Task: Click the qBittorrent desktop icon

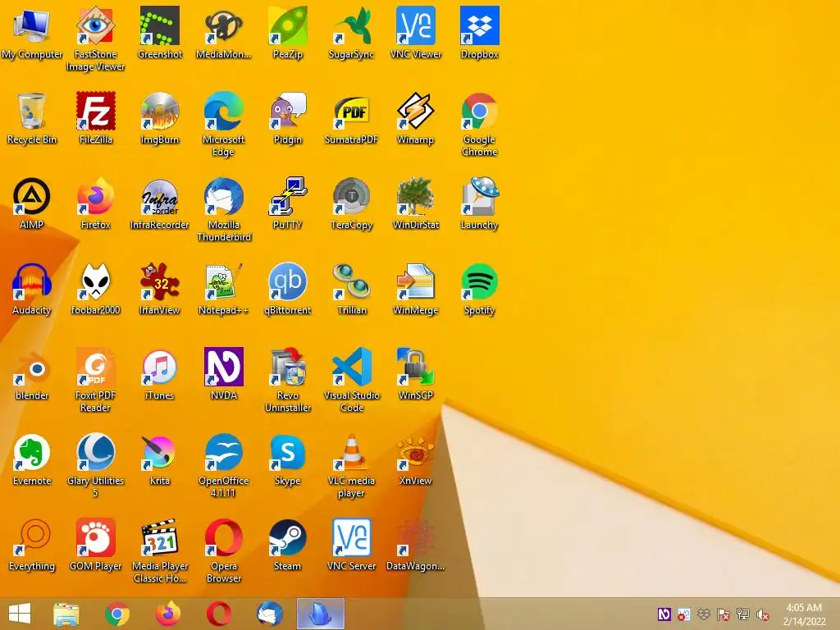Action: coord(288,281)
